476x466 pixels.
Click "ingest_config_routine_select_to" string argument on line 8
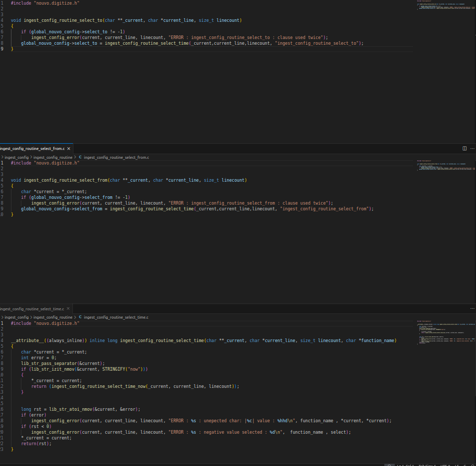[317, 43]
